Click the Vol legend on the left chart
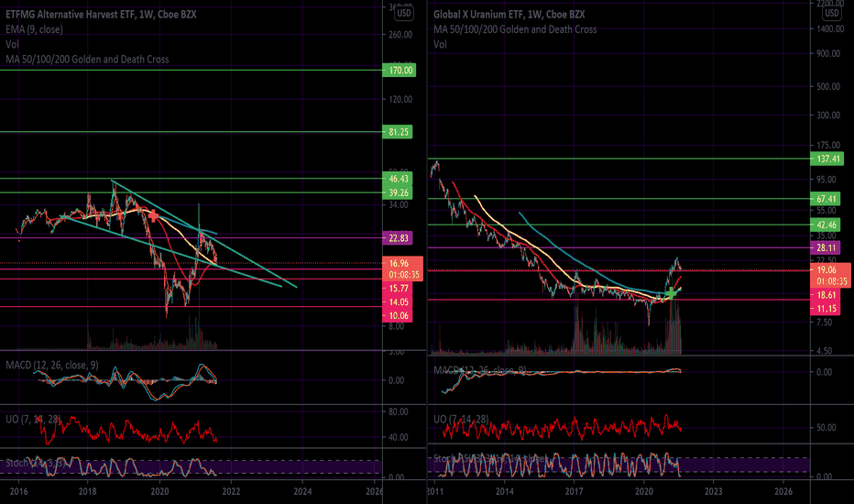Viewport: 854px width, 504px height. click(12, 44)
